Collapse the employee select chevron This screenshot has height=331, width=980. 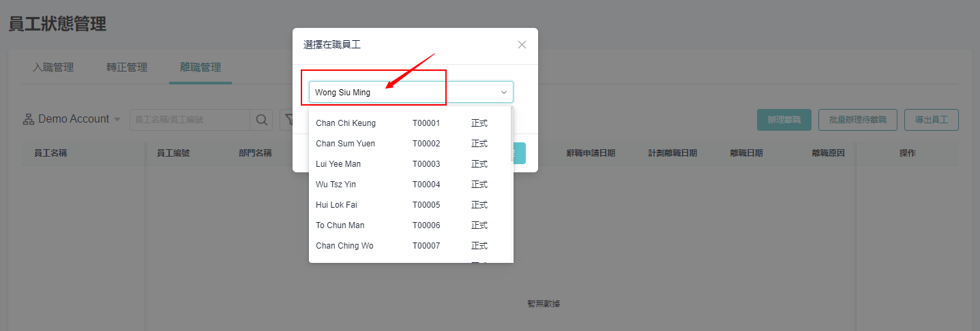click(x=504, y=92)
